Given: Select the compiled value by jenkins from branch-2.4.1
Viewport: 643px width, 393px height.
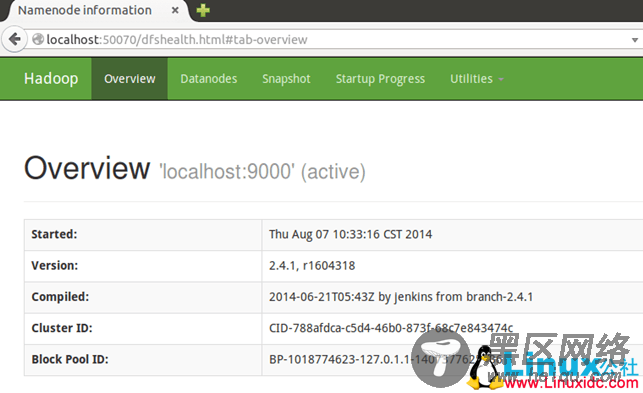Looking at the screenshot, I should coord(401,297).
